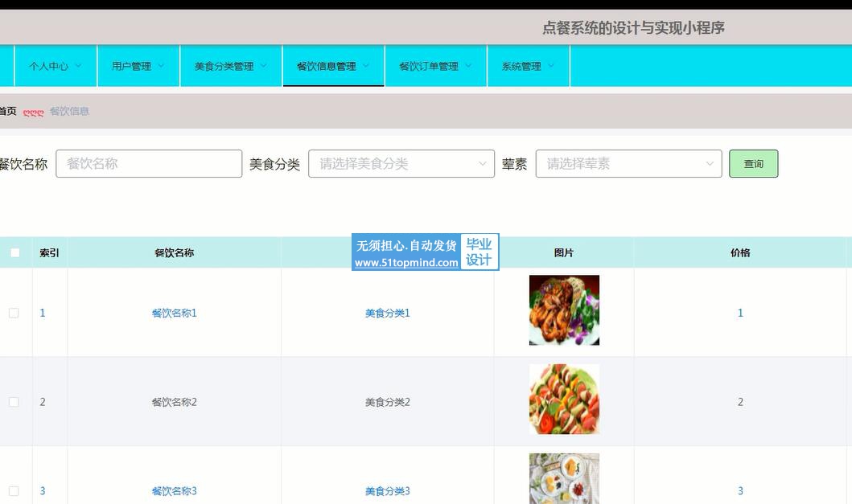Open the food image for 餐饮名称1
Viewport: 852px width, 504px height.
point(564,310)
